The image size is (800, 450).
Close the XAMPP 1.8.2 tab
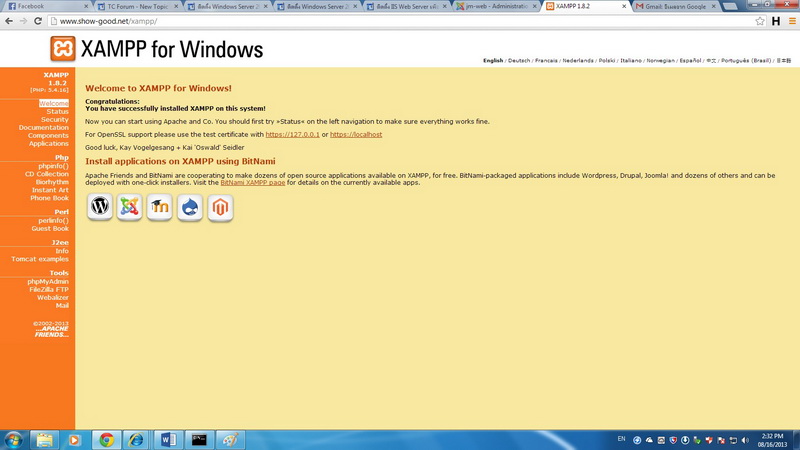pos(623,6)
